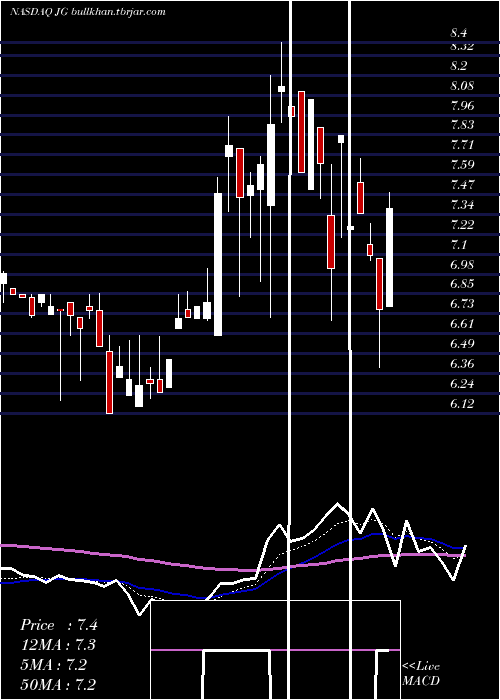Click the 7.34 price axis label
Screen dimensions: 500x700
[462, 205]
